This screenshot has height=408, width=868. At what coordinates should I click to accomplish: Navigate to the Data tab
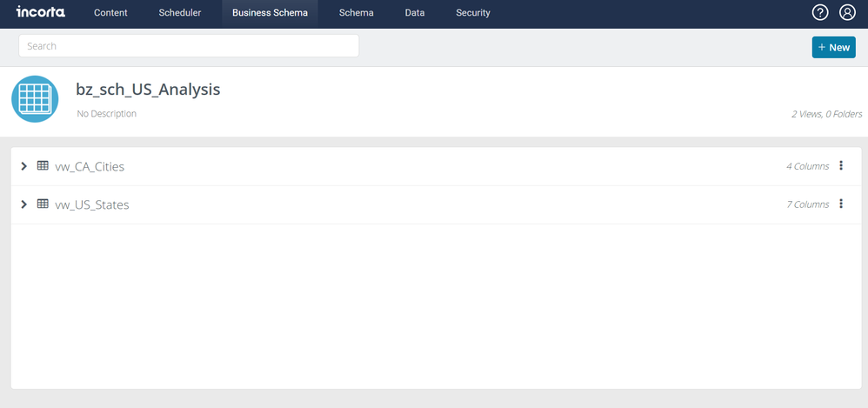[415, 13]
